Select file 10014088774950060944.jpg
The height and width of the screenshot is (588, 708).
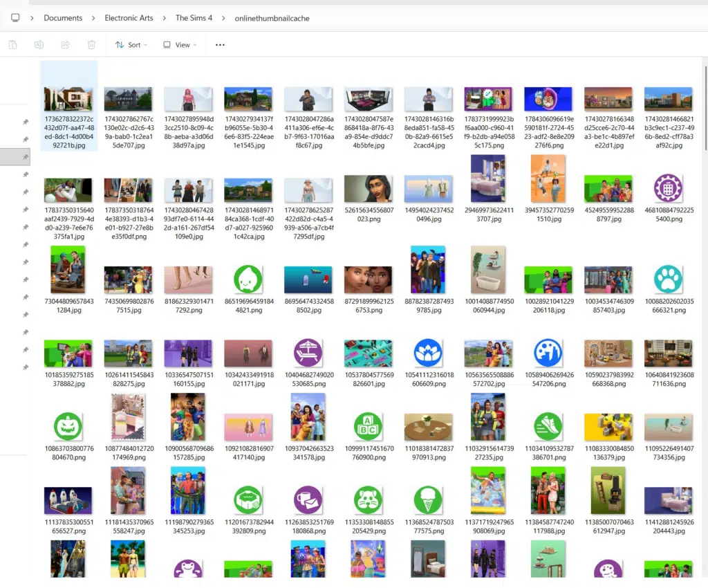488,280
